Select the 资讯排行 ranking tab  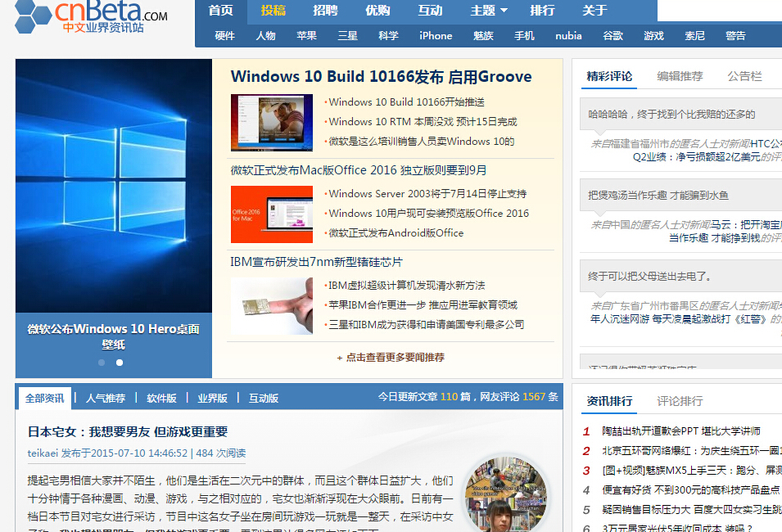coord(609,401)
